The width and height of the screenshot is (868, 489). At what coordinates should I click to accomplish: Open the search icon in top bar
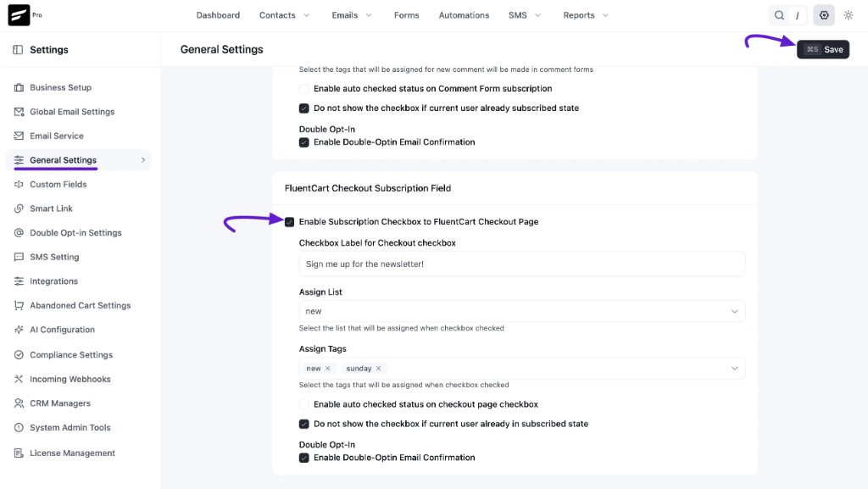pyautogui.click(x=779, y=15)
